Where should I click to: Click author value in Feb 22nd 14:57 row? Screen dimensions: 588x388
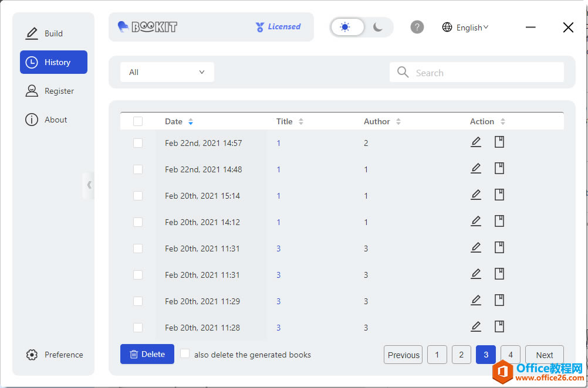tap(366, 143)
